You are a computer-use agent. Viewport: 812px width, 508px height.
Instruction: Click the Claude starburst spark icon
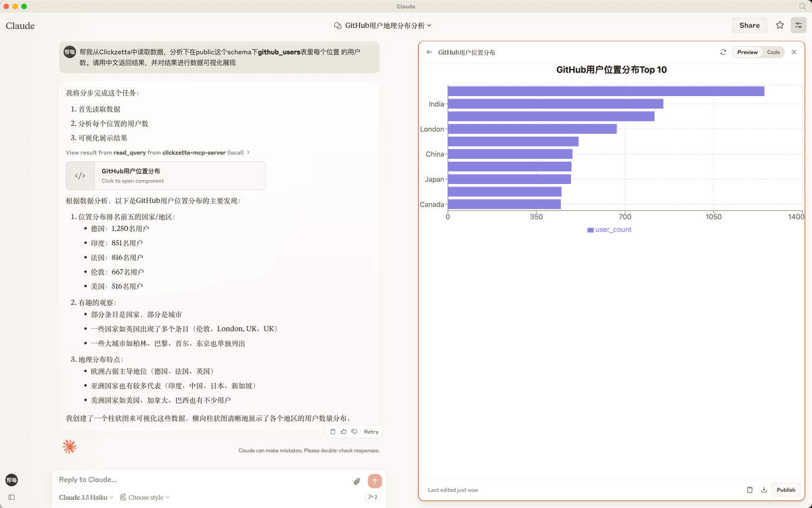[x=69, y=446]
